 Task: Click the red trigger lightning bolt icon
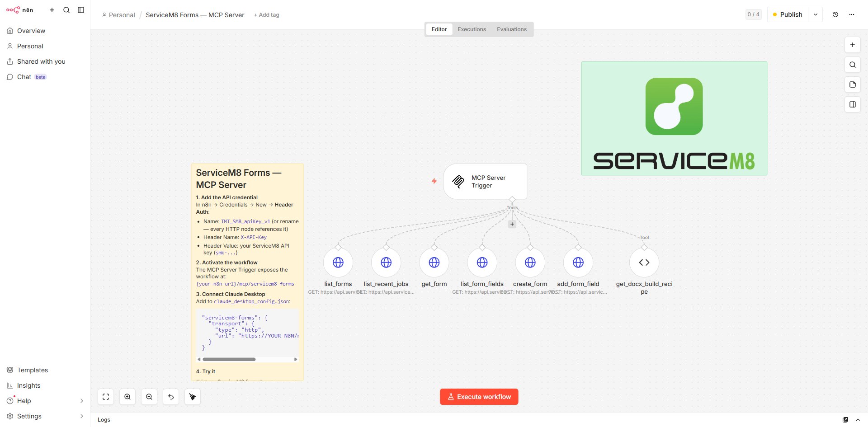434,181
